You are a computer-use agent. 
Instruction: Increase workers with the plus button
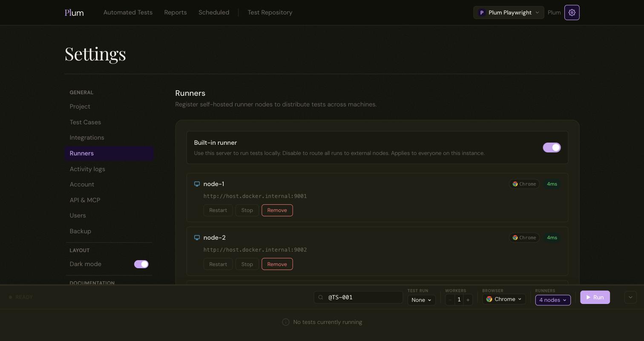coord(468,300)
